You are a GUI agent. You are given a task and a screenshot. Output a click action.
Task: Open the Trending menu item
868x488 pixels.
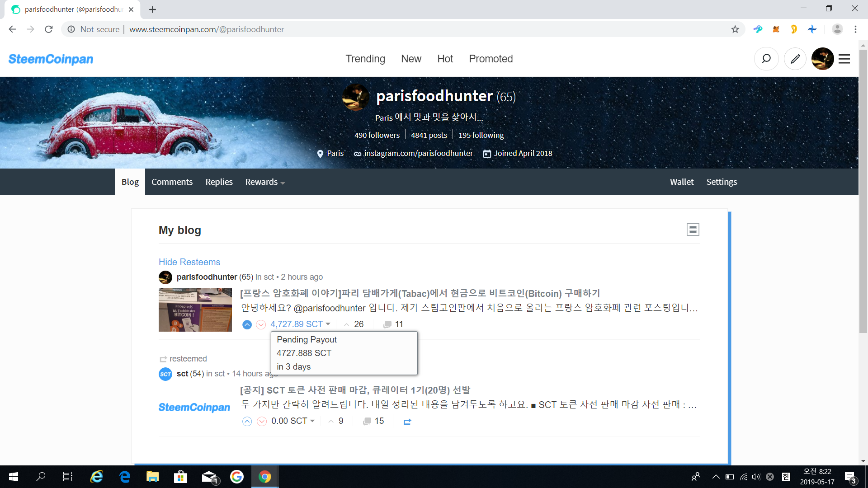[365, 59]
